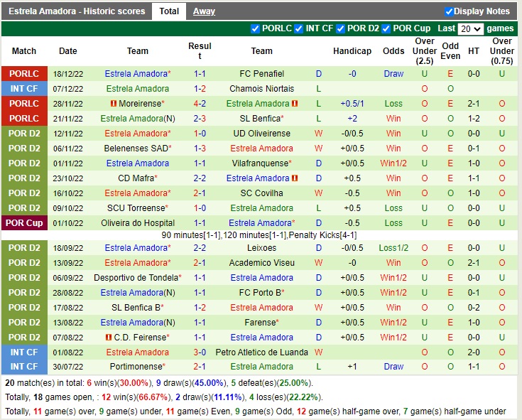Open Portimonense team link
Viewport: 522px width, 420px height.
coord(138,367)
